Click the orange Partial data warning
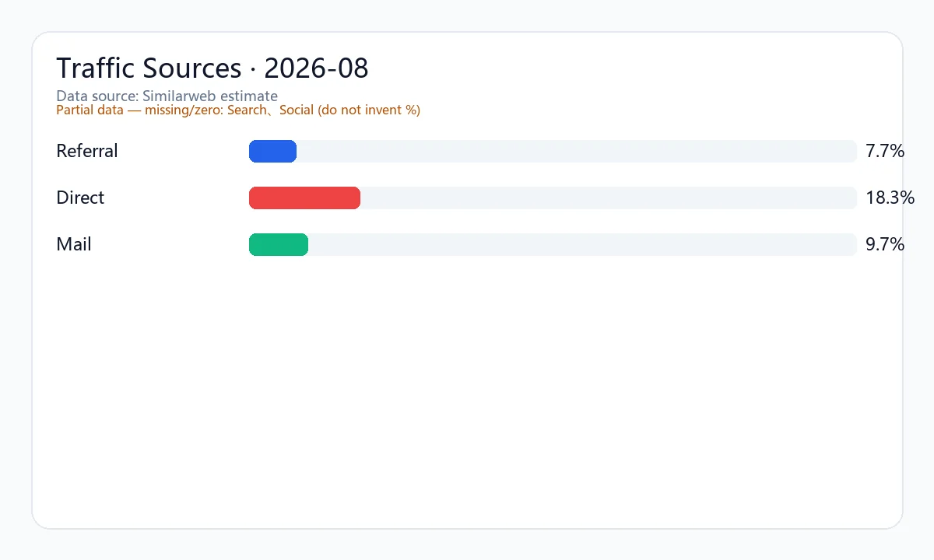Image resolution: width=934 pixels, height=560 pixels. click(238, 110)
